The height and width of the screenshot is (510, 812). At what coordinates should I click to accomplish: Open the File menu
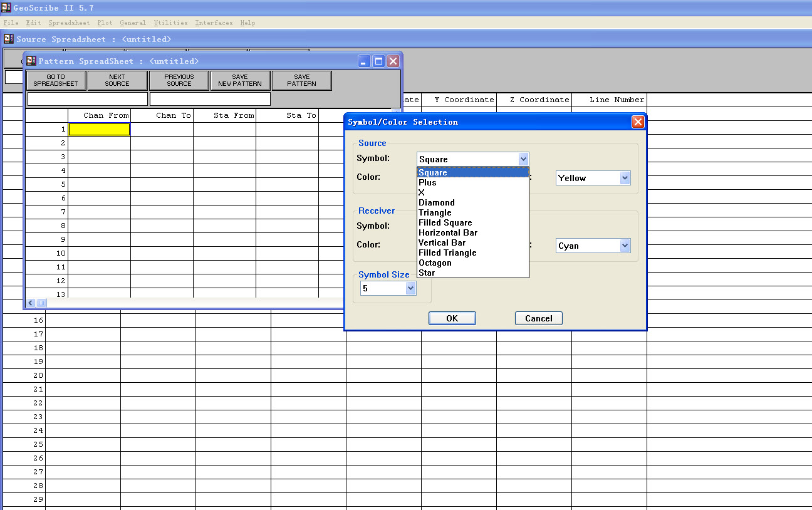pos(11,23)
